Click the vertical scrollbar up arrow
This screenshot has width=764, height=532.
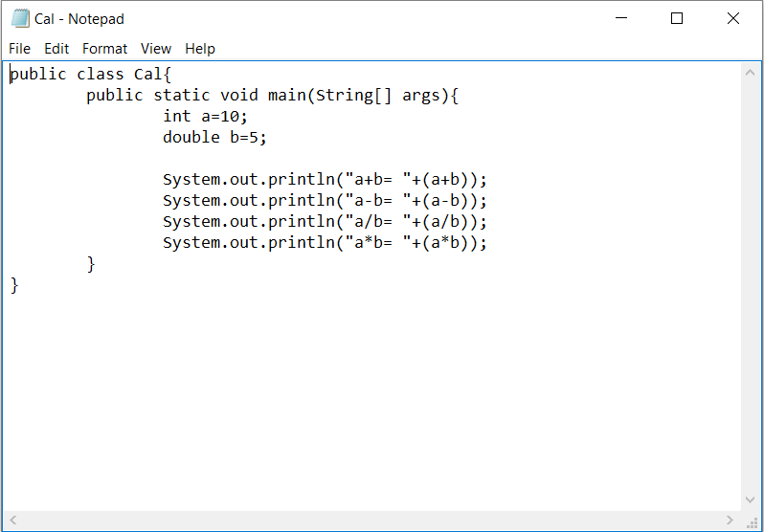pyautogui.click(x=751, y=73)
